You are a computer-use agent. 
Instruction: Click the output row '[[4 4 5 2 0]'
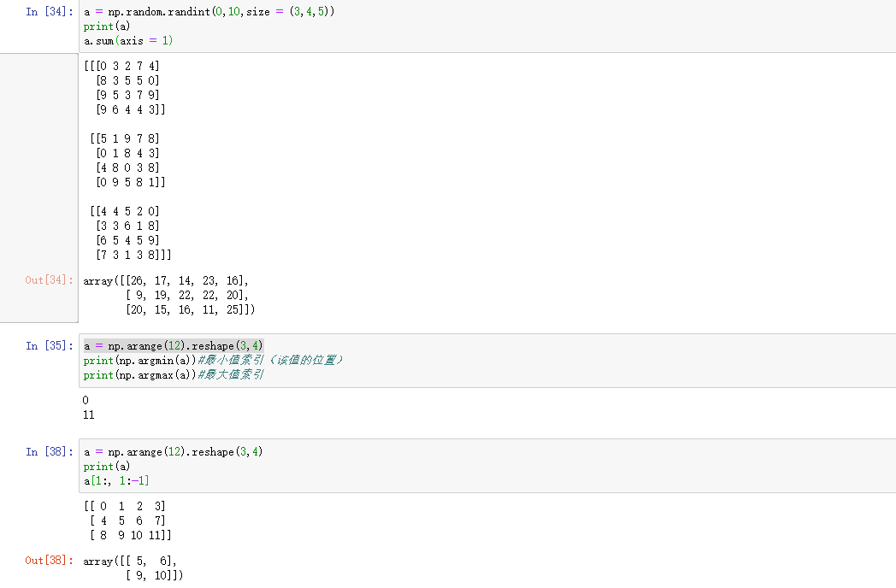[x=125, y=211]
